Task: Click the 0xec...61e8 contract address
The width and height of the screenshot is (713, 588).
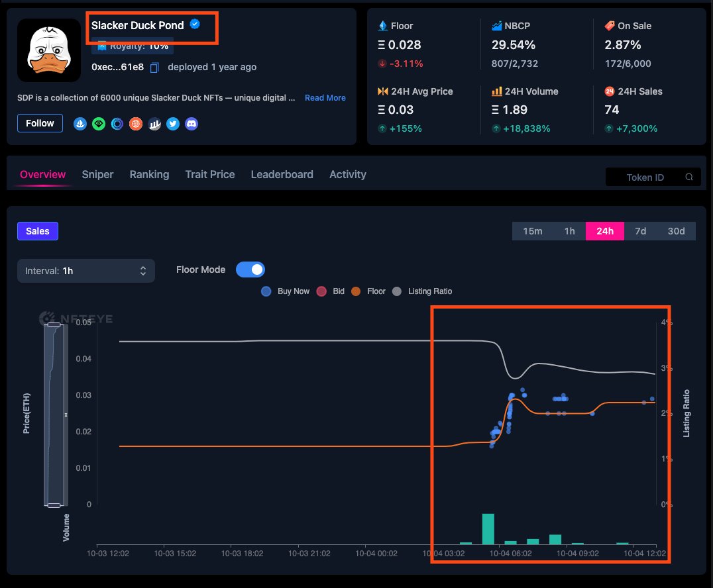Action: click(118, 68)
